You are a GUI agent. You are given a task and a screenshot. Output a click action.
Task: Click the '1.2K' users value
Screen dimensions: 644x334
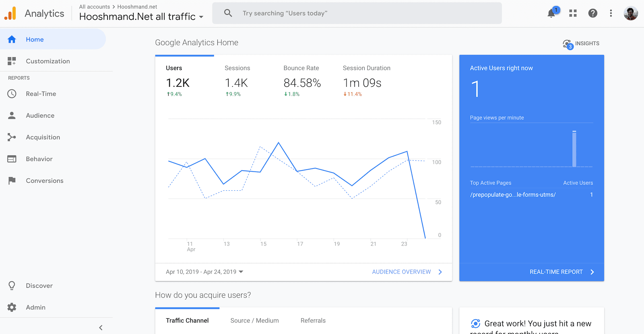click(x=178, y=83)
